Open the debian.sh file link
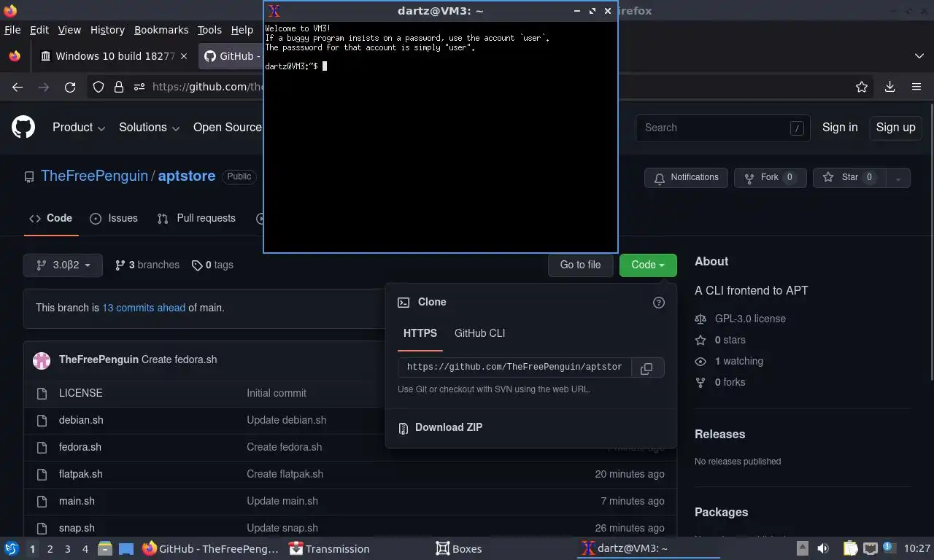 [81, 420]
